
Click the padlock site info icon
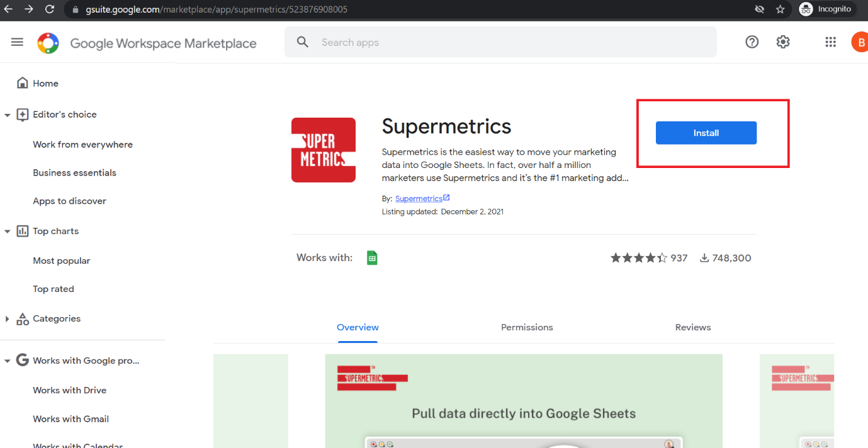76,9
